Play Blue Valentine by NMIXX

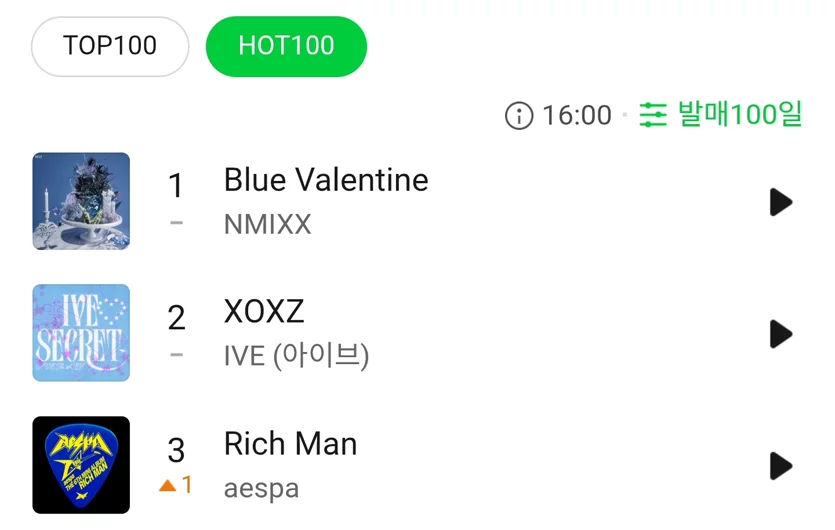781,202
